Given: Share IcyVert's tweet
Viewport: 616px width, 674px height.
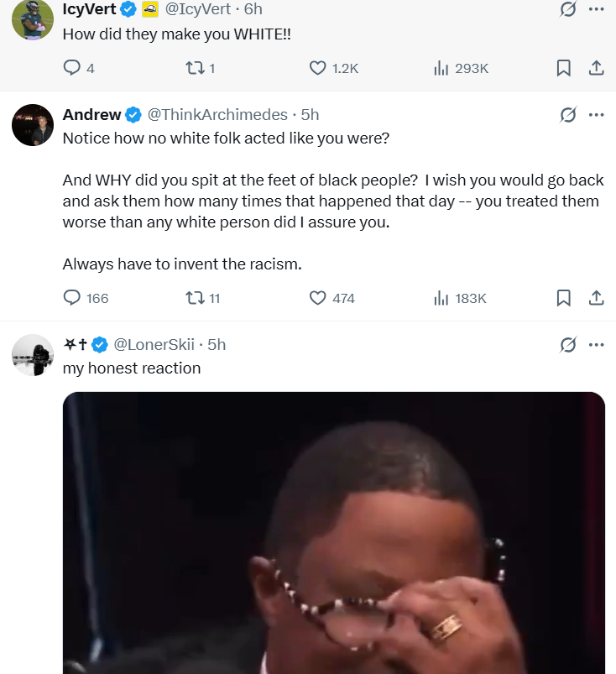Looking at the screenshot, I should pos(596,69).
